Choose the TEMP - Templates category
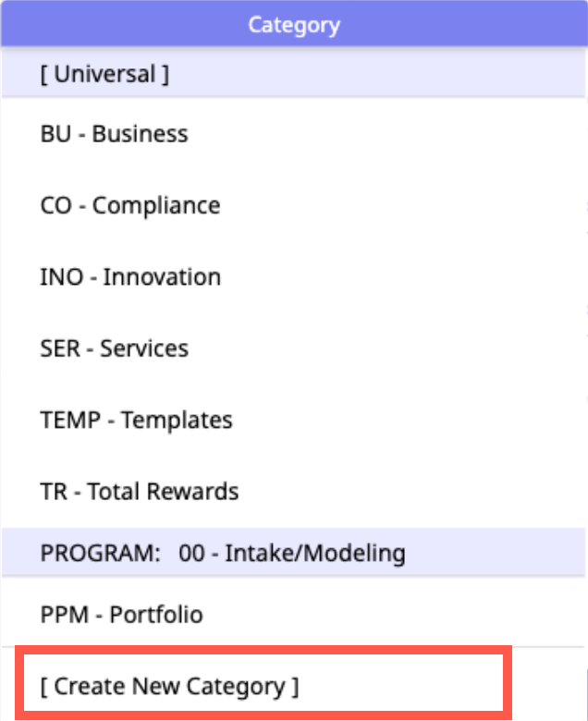This screenshot has width=588, height=721. pyautogui.click(x=136, y=421)
